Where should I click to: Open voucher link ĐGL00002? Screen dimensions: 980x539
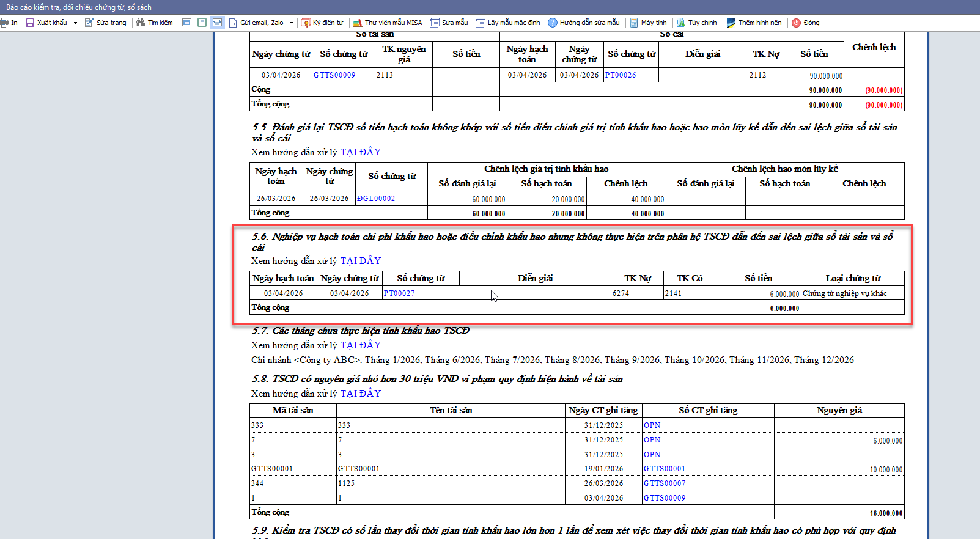coord(376,199)
